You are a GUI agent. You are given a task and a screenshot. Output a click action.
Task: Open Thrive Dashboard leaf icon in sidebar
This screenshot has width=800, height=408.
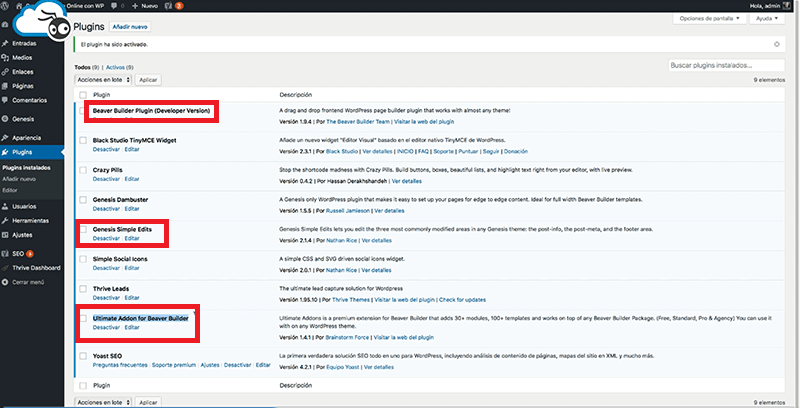[5, 268]
